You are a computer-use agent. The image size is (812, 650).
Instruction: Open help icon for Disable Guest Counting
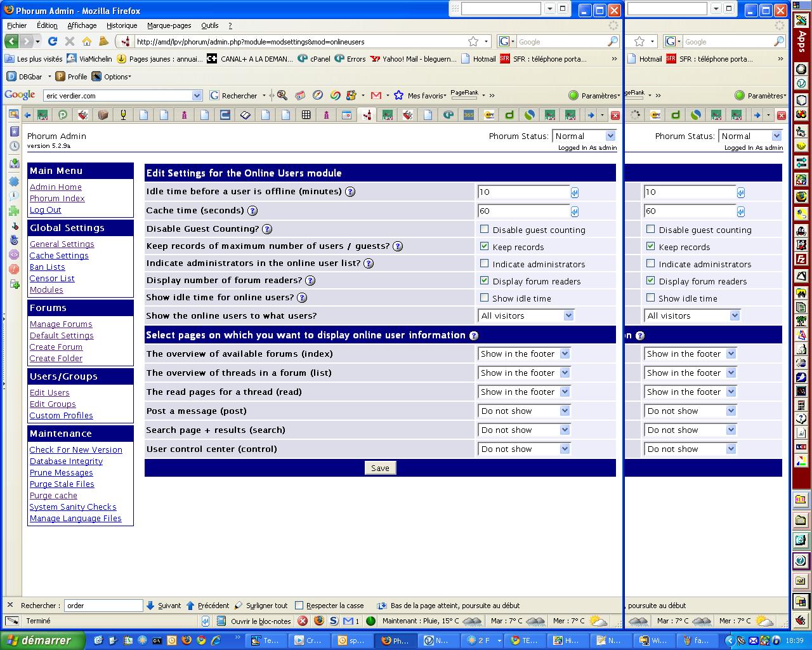pyautogui.click(x=267, y=229)
